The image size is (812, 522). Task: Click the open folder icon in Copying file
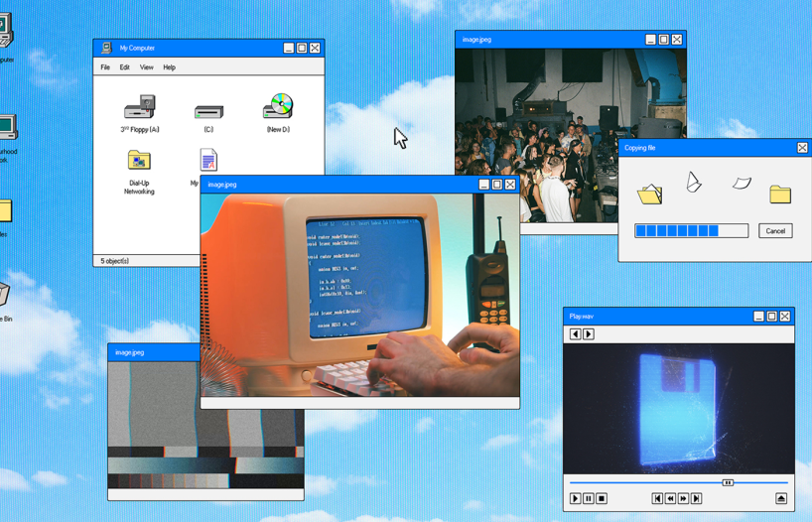pos(650,194)
